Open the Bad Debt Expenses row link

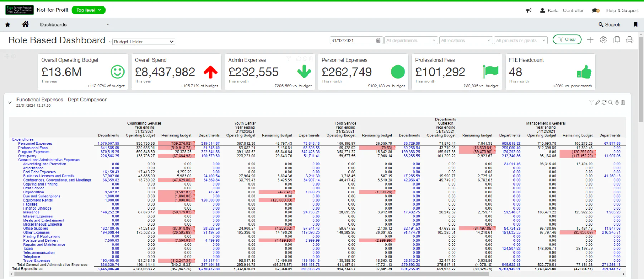pos(39,172)
